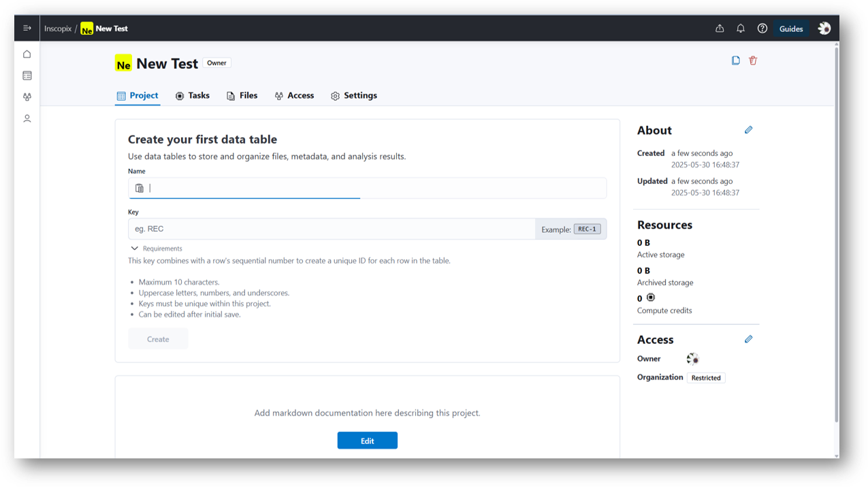Screen dimensions: 868x487
Task: Switch to the Tasks tab
Action: click(192, 95)
